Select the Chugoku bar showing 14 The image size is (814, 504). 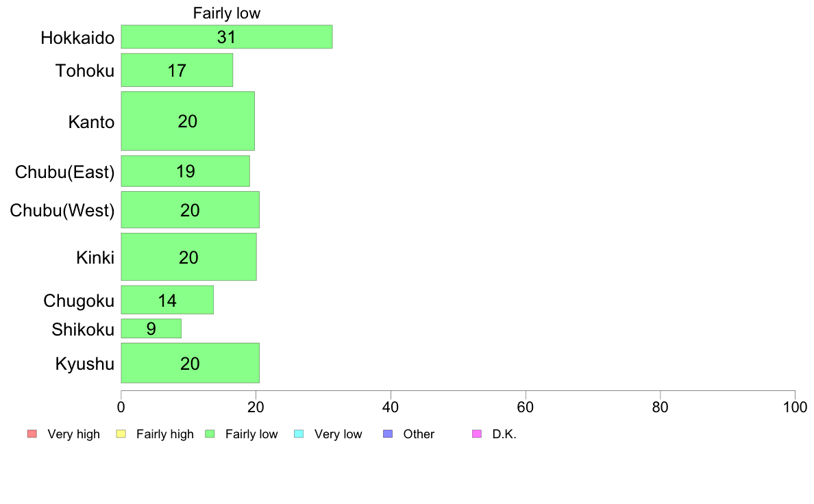click(x=167, y=300)
